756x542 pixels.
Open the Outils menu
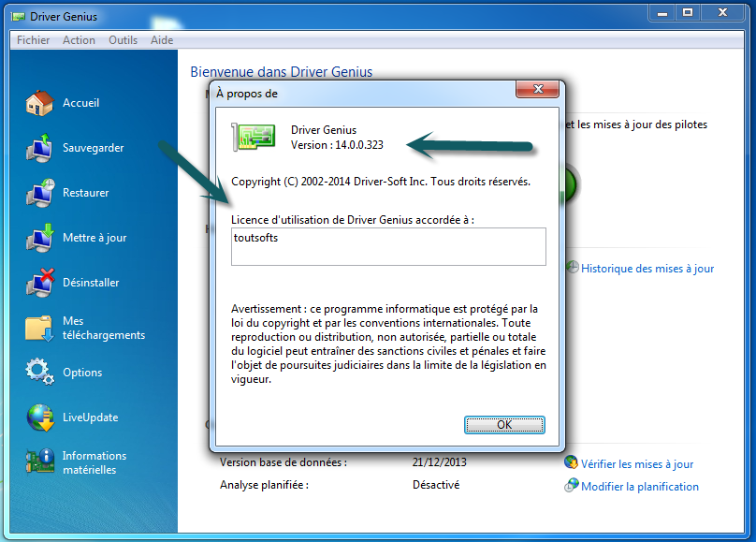pyautogui.click(x=123, y=40)
